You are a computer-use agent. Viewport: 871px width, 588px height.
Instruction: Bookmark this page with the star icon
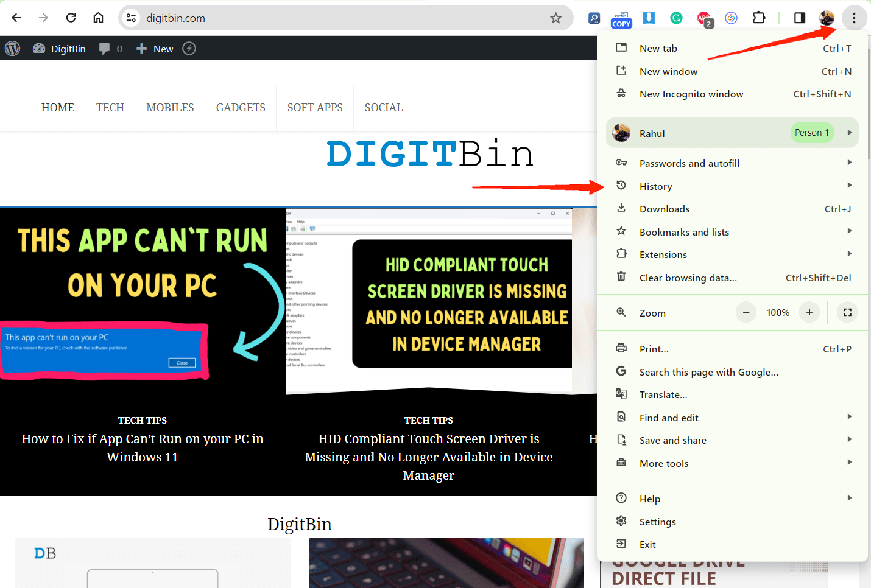coord(555,18)
